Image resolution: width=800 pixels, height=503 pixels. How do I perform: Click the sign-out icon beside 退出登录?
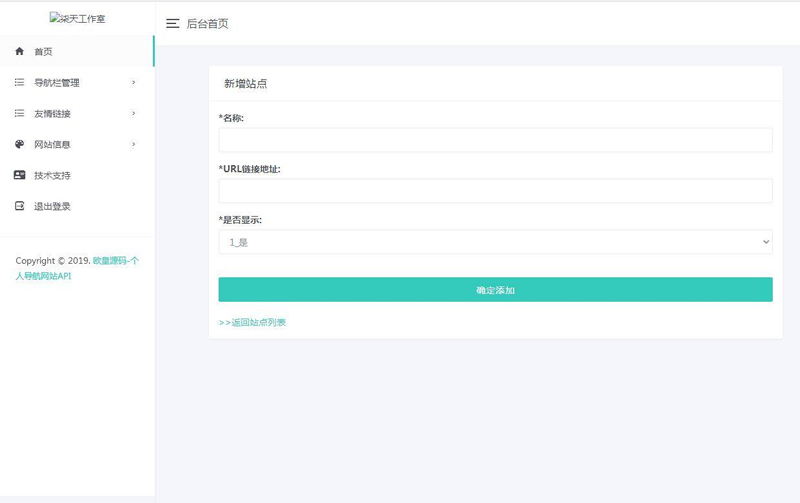point(19,206)
